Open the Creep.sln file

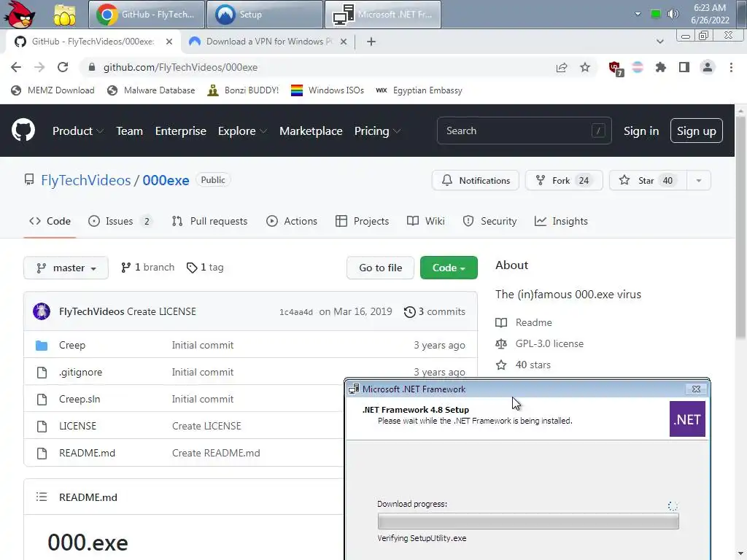[80, 399]
